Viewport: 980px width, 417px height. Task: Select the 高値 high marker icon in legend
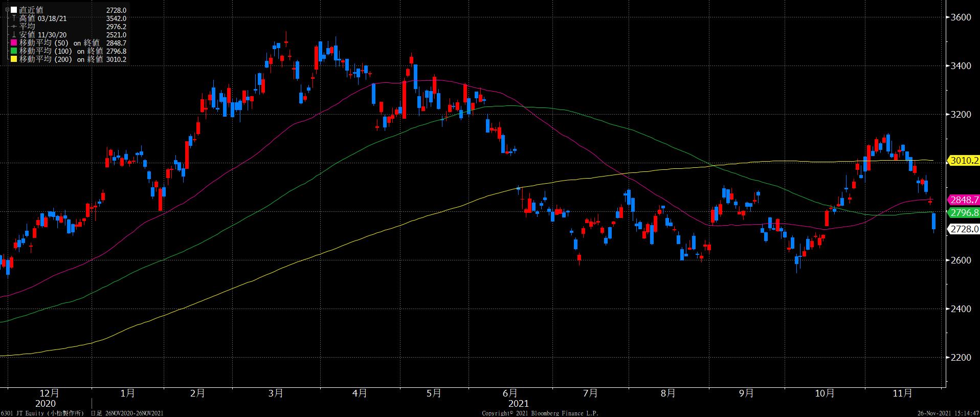click(14, 18)
